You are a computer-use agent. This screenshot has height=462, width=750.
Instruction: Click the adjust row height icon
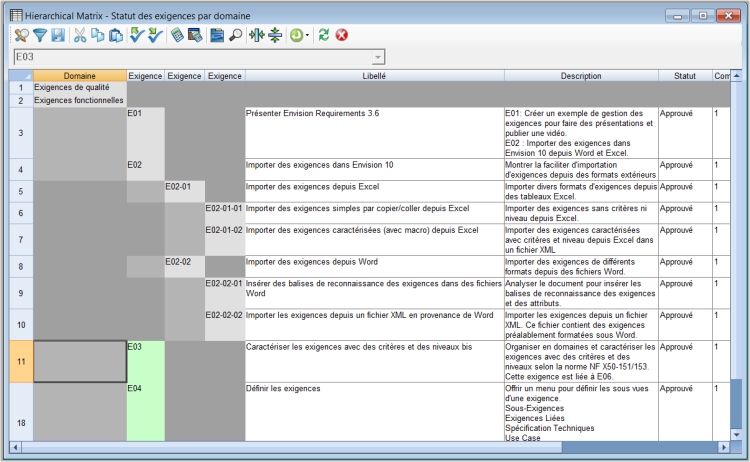pos(275,35)
